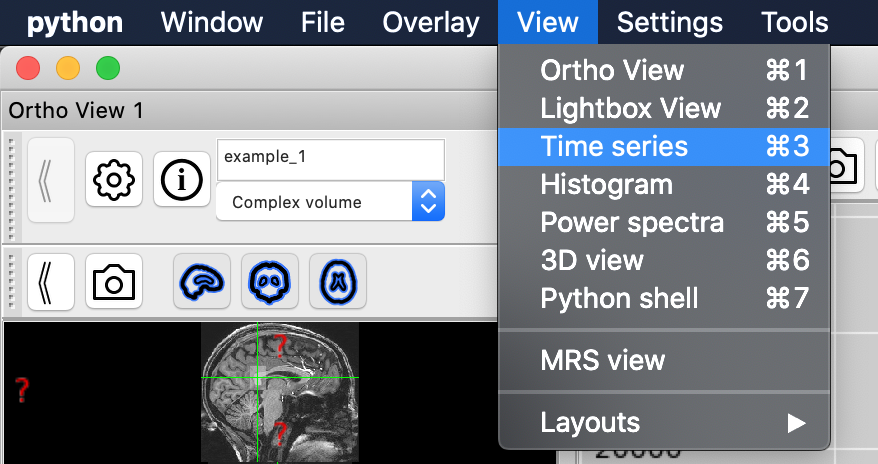The width and height of the screenshot is (878, 464).
Task: Open the Complex volume overlay type dropdown
Action: pyautogui.click(x=330, y=202)
